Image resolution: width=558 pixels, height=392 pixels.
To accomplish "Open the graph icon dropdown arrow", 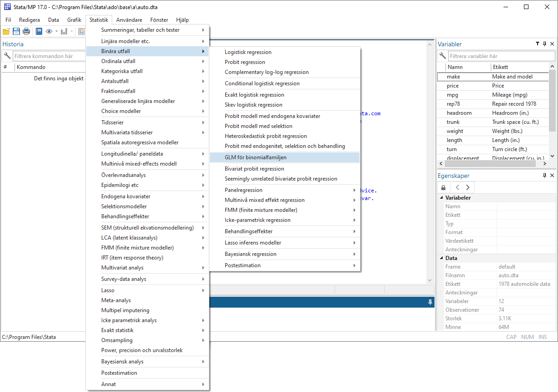I will [x=71, y=31].
